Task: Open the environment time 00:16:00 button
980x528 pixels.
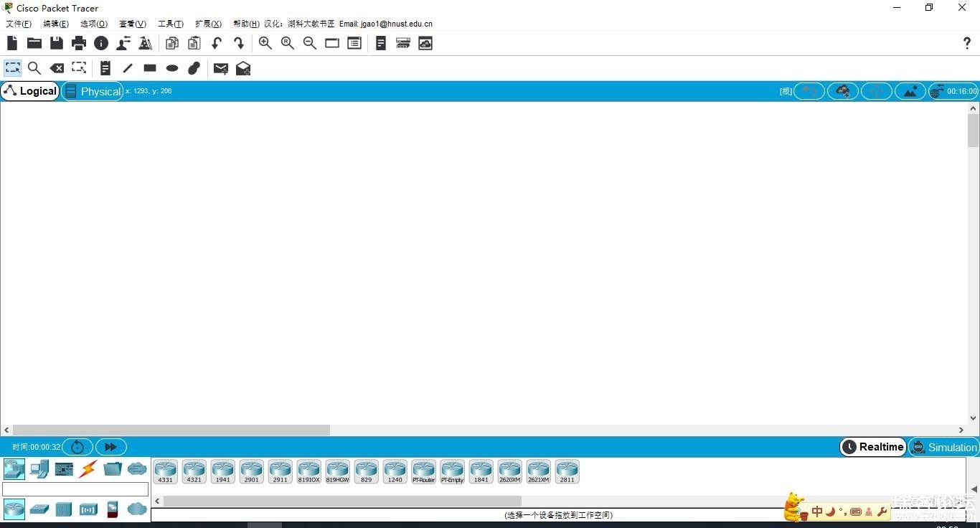Action: point(954,91)
